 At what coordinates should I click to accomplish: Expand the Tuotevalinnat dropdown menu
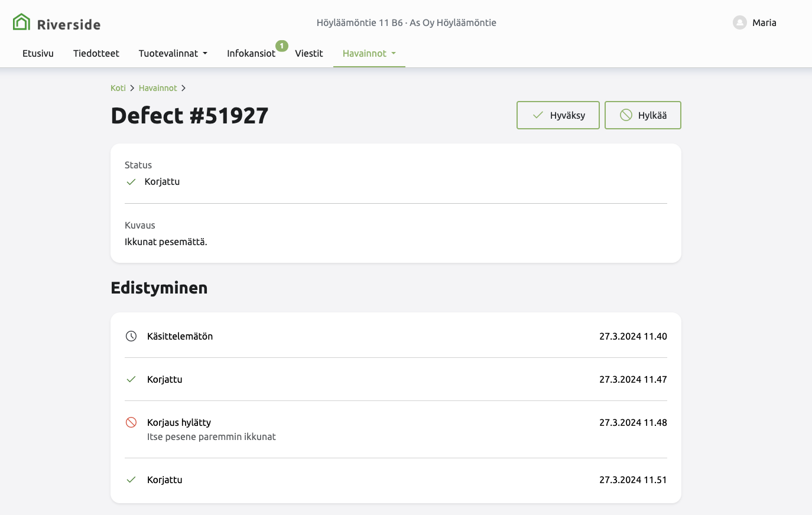coord(173,53)
